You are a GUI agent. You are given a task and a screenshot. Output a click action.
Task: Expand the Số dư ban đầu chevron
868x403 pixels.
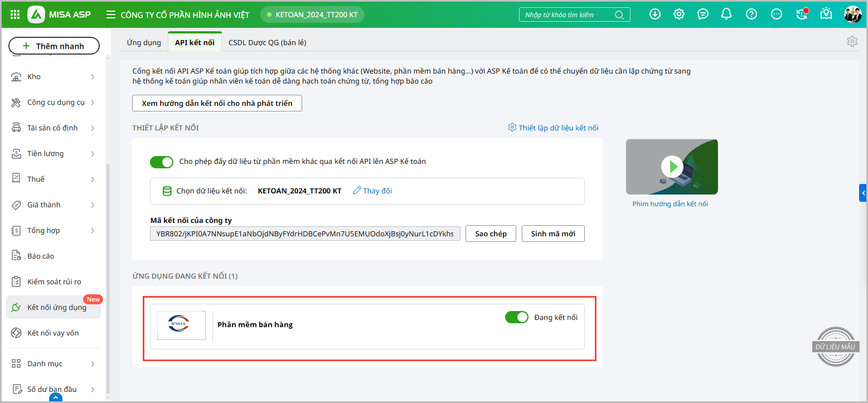(x=93, y=389)
